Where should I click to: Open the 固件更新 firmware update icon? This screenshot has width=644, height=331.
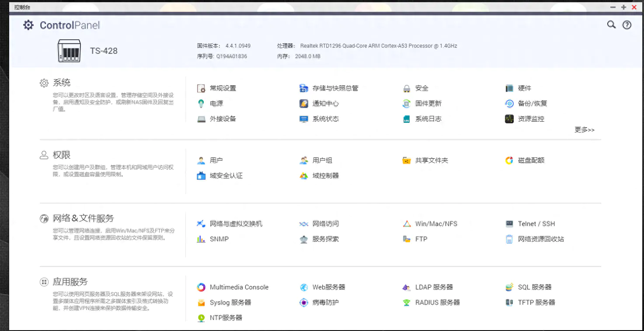[x=407, y=104]
